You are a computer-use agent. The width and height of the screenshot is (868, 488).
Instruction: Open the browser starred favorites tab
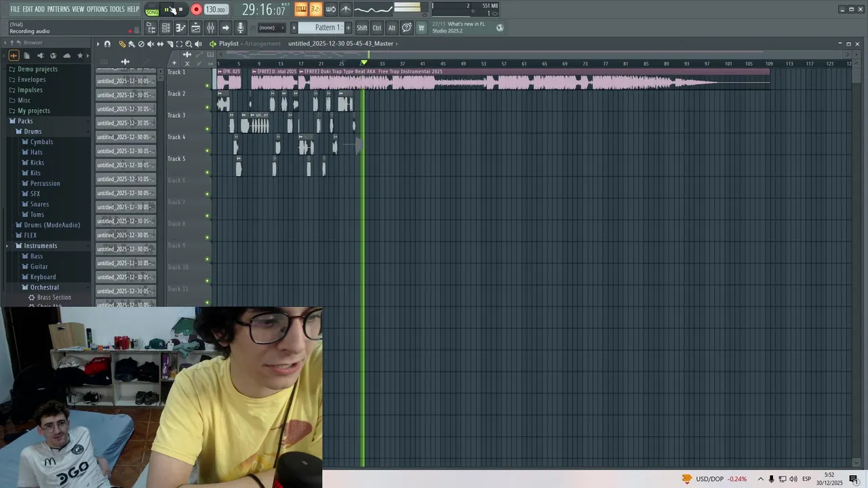(x=80, y=56)
